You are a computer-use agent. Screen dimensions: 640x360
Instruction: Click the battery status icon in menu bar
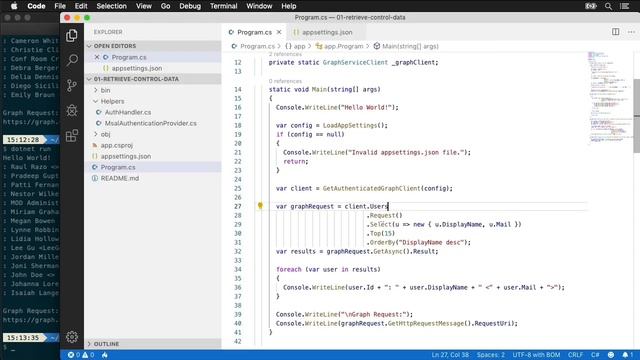coord(591,6)
